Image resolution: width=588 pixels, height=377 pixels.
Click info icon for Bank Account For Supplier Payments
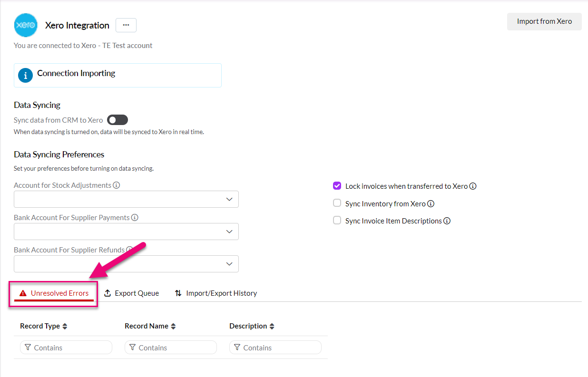coord(135,217)
